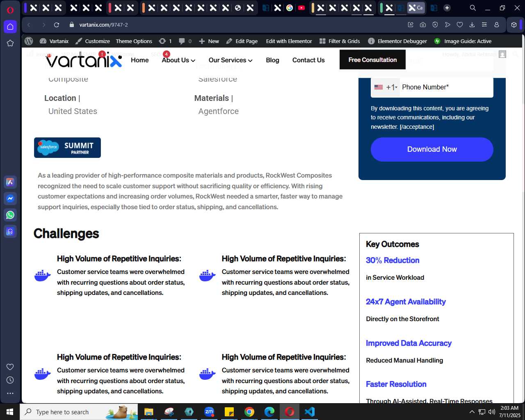Image resolution: width=525 pixels, height=420 pixels.
Task: Open the extensions cube icon
Action: pos(514,25)
